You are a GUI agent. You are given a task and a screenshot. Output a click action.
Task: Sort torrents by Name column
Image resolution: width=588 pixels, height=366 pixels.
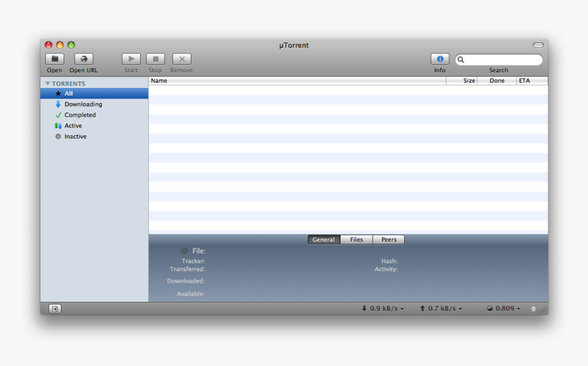(x=297, y=81)
